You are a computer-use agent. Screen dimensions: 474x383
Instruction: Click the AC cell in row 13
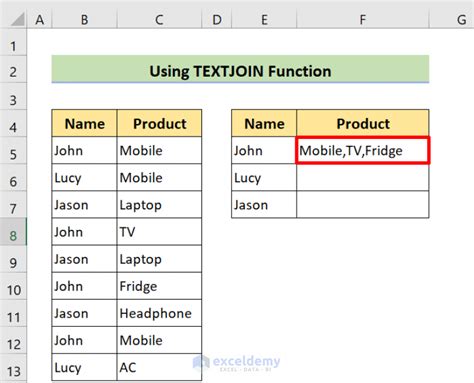159,367
